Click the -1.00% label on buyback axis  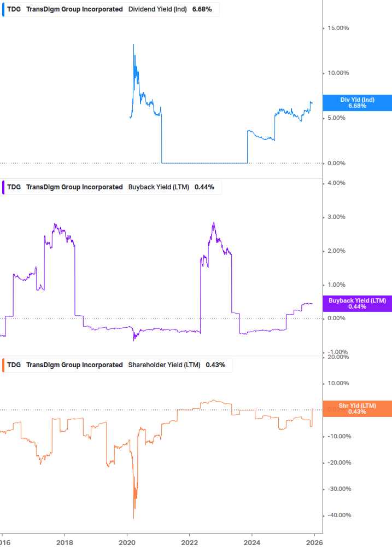[338, 352]
